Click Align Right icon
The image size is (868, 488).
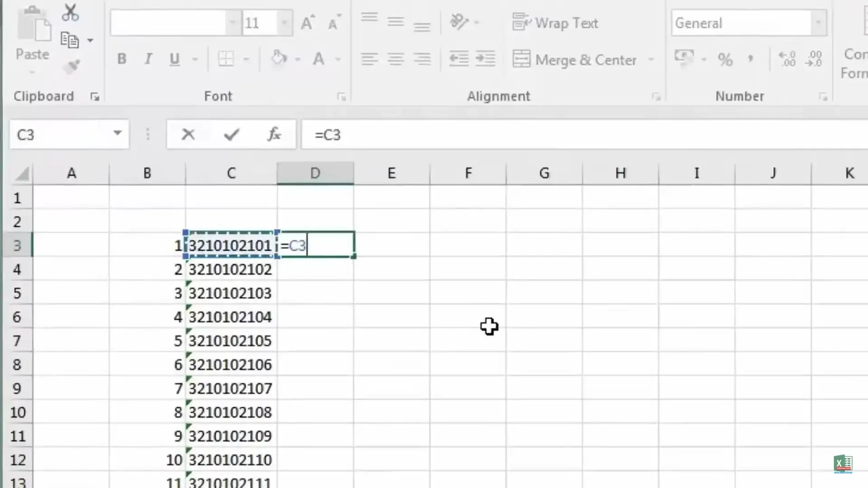pos(422,59)
